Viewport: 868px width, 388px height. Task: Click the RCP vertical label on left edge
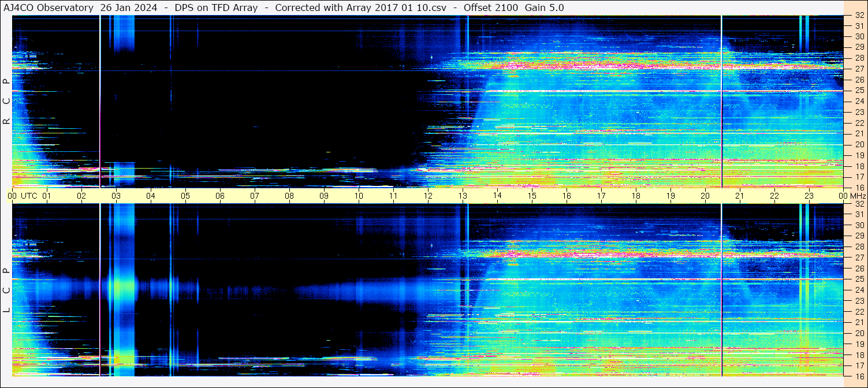pos(6,102)
